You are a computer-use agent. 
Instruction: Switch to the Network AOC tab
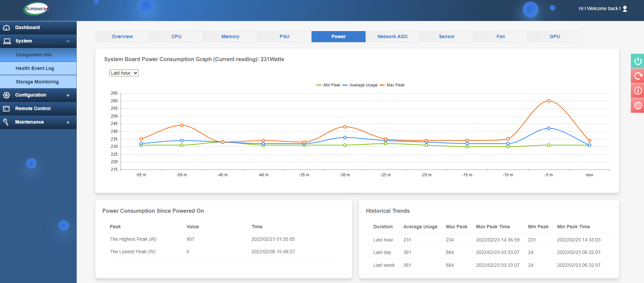point(392,36)
